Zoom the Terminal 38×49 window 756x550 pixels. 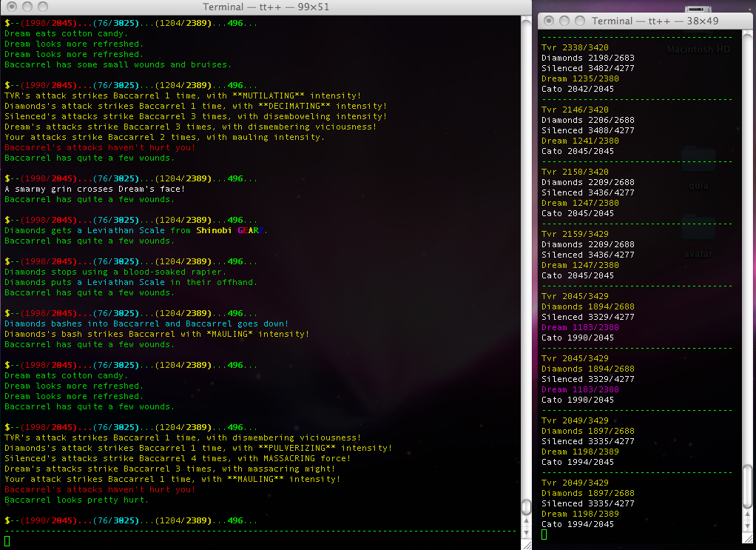[579, 21]
